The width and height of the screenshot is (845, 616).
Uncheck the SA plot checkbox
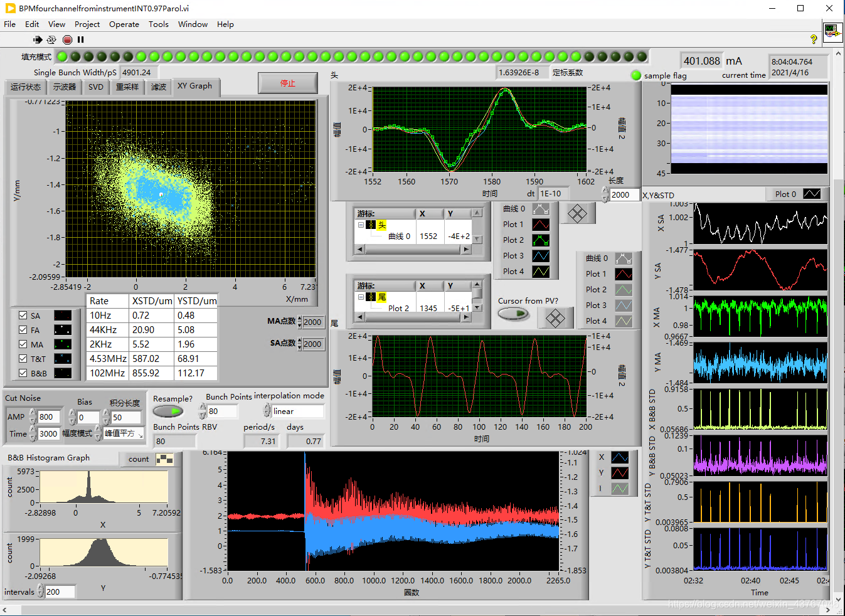pyautogui.click(x=23, y=316)
